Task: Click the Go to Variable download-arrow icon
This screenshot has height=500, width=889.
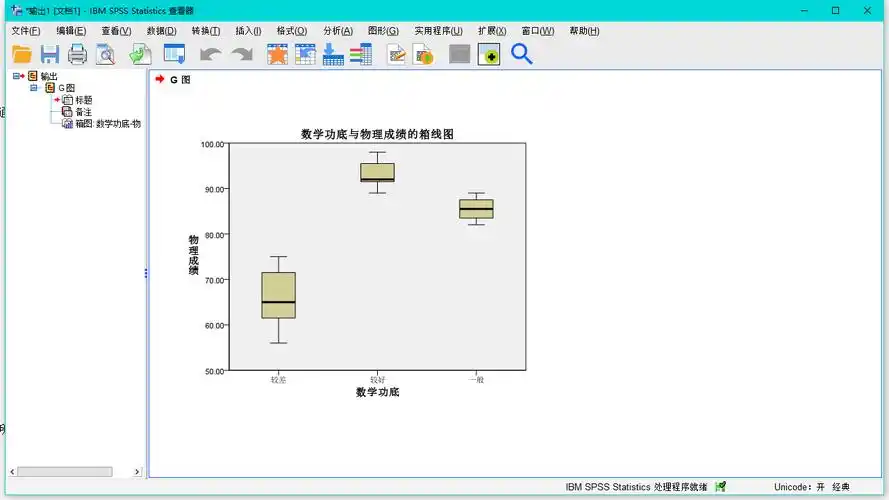Action: click(333, 54)
